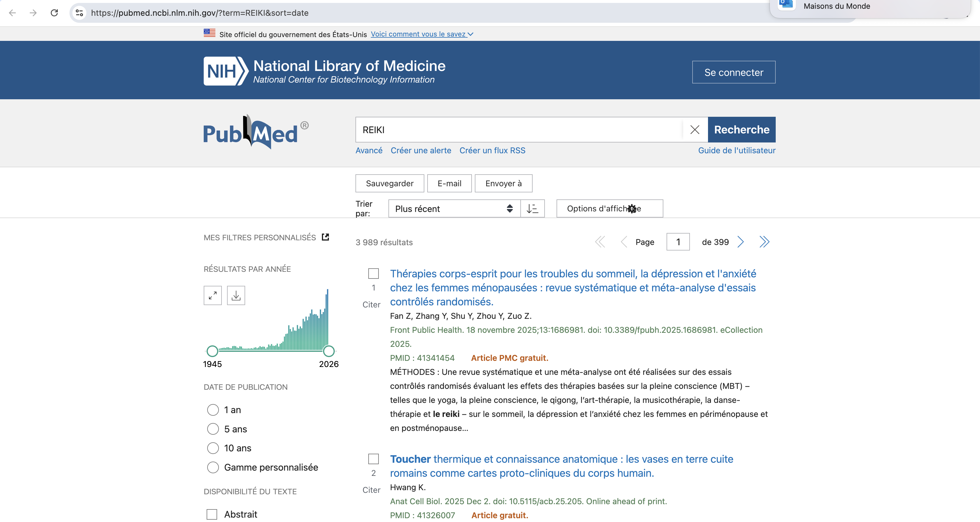
Task: Open custom filters external link icon
Action: pos(326,237)
